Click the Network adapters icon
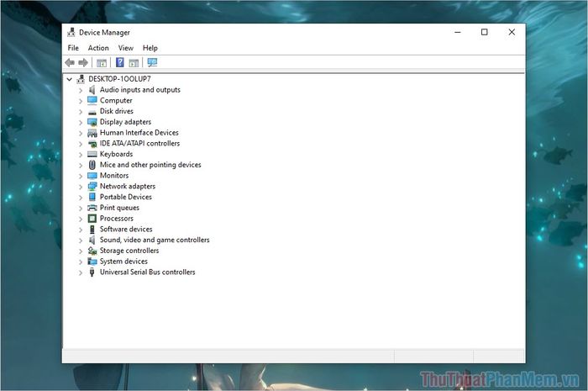Viewport: 588px width, 391px height. coord(92,186)
